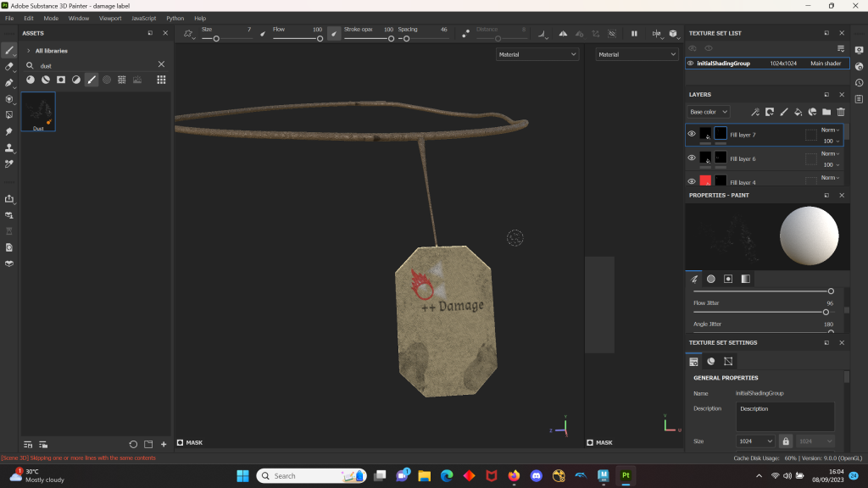Open the Windows Start menu
Viewport: 868px width, 488px height.
242,476
